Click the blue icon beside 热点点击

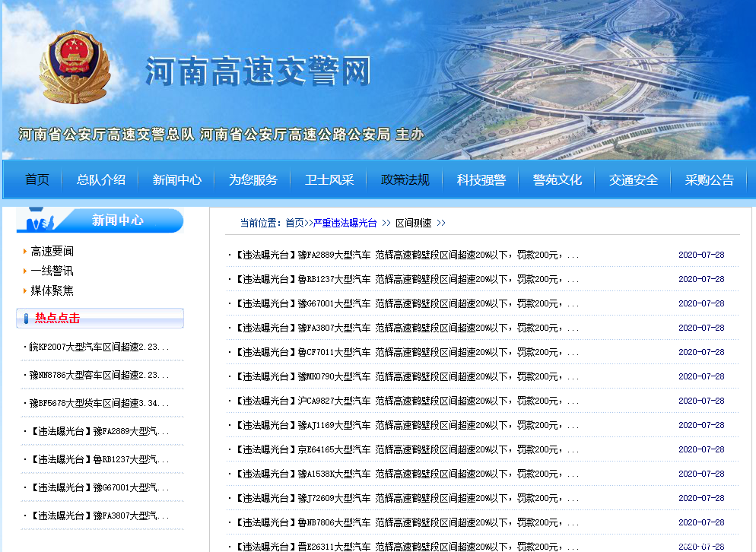click(26, 318)
